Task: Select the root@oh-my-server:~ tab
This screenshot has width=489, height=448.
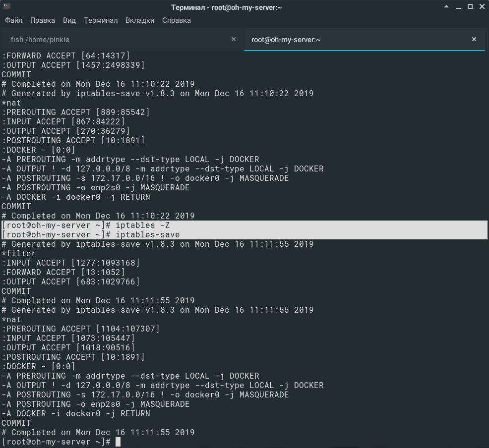Action: coord(365,40)
